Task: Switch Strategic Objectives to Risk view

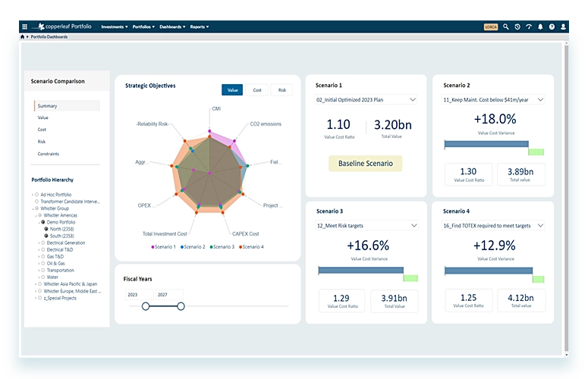Action: pos(281,90)
